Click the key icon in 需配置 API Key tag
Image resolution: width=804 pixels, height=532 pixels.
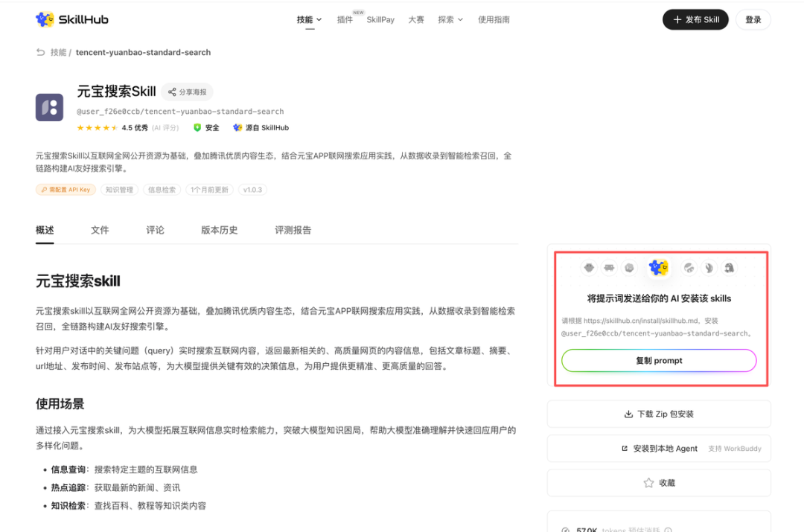[x=44, y=190]
